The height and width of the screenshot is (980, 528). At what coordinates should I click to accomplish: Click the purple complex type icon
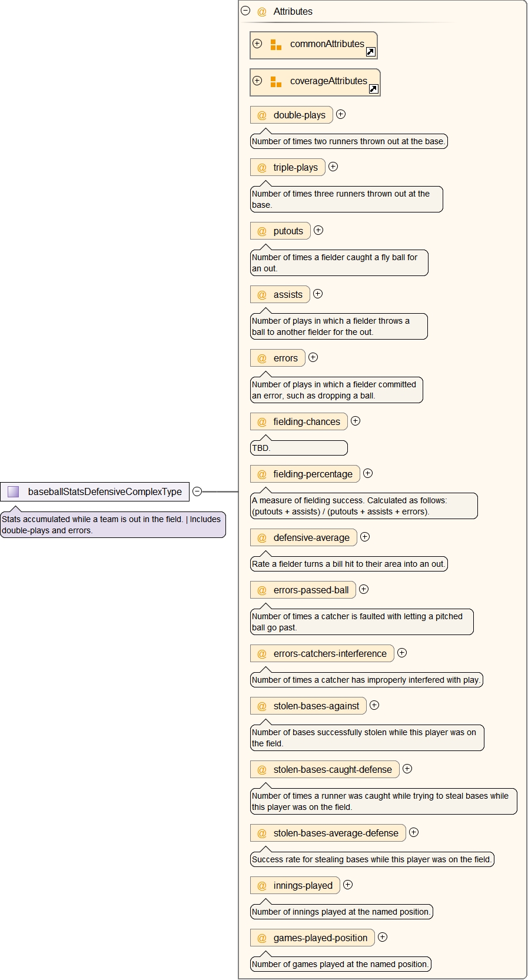[x=14, y=491]
